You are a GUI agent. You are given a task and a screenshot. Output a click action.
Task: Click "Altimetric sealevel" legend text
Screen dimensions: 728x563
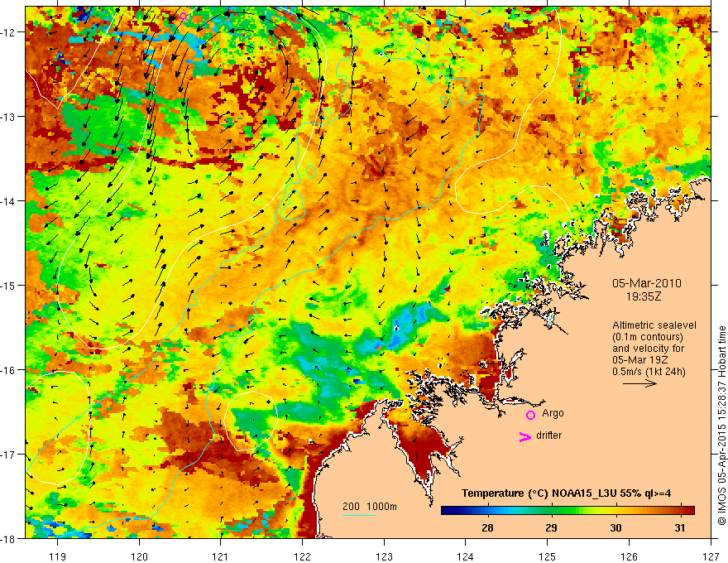[x=654, y=325]
